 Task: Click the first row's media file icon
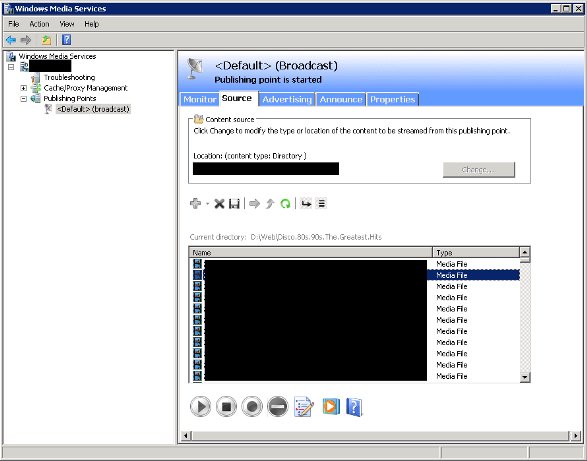197,264
